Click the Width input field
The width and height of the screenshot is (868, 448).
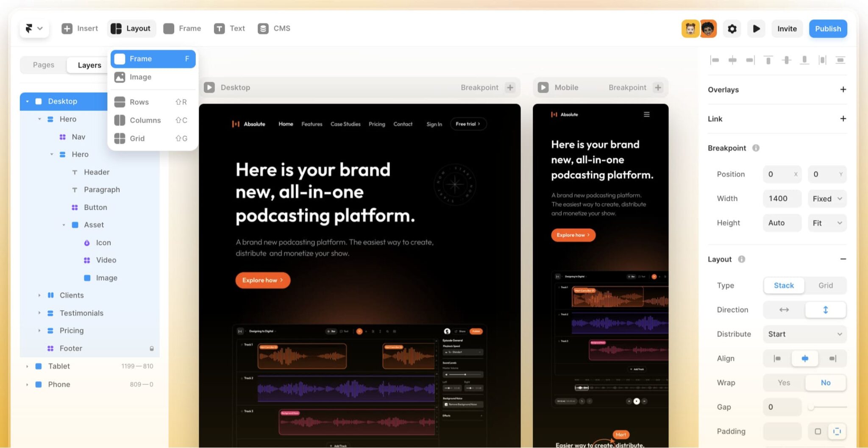[x=782, y=199]
